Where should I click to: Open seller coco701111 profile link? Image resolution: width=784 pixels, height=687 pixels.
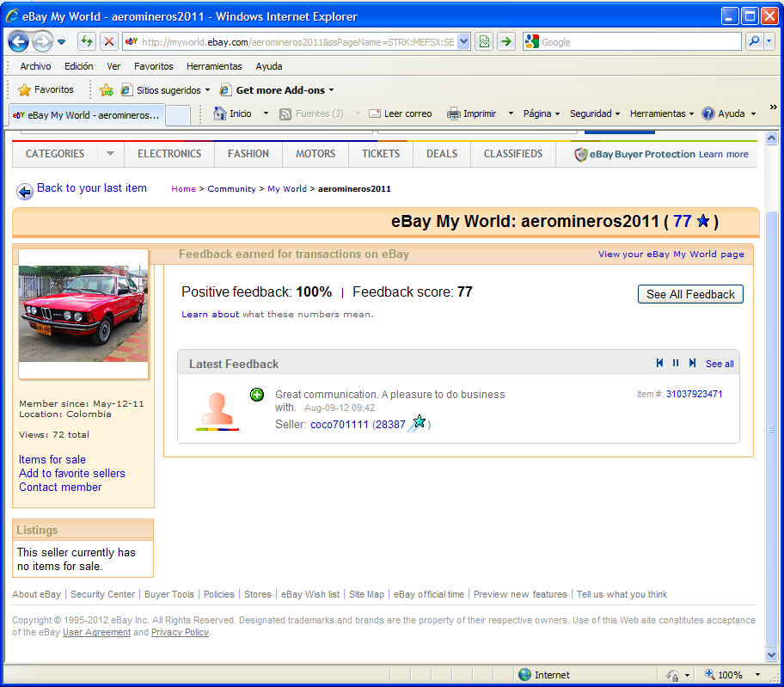click(339, 425)
